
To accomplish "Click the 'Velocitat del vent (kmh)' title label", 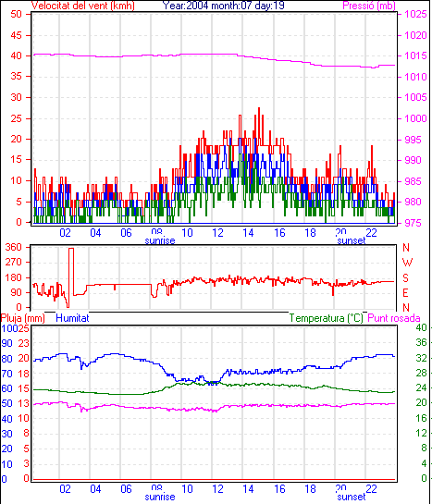I will pyautogui.click(x=82, y=6).
